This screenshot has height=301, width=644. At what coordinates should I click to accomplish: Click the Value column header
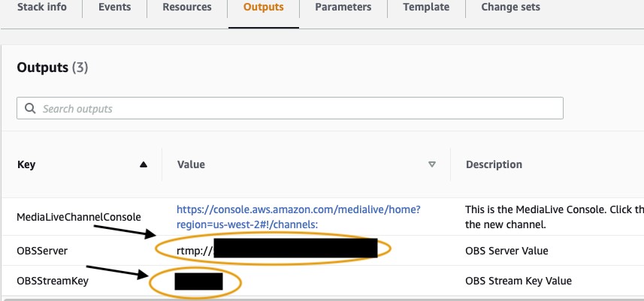coord(191,164)
